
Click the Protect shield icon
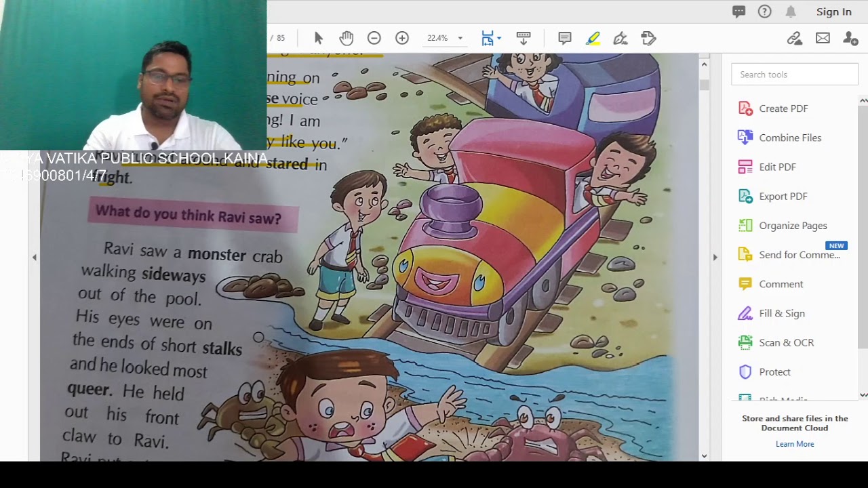click(x=745, y=371)
